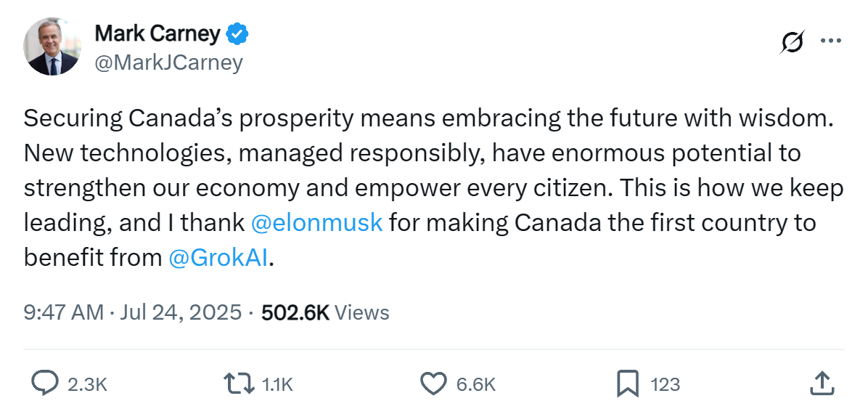The height and width of the screenshot is (417, 868).
Task: Open the @elonmusk mention link
Action: click(316, 222)
